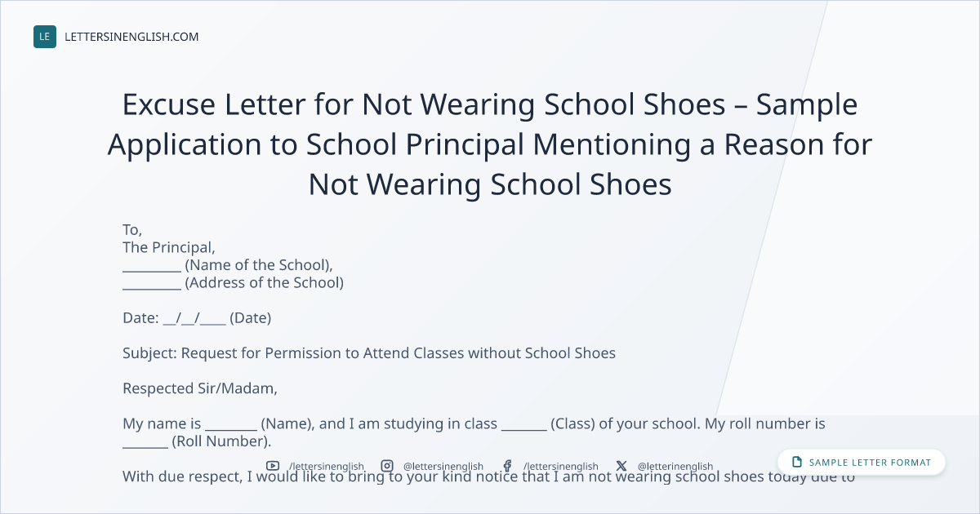
Task: Click the Date blank field
Action: coord(194,318)
